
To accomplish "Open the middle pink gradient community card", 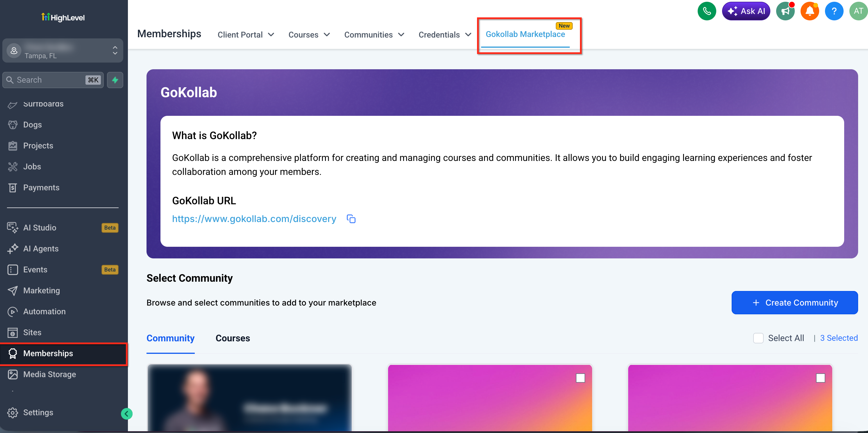I will pos(490,398).
